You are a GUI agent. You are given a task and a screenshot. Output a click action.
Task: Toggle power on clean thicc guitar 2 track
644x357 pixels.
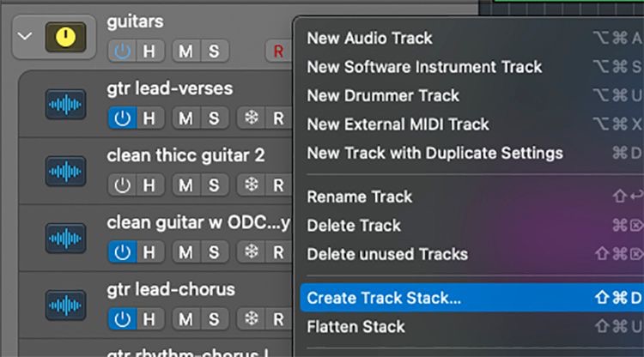(123, 185)
